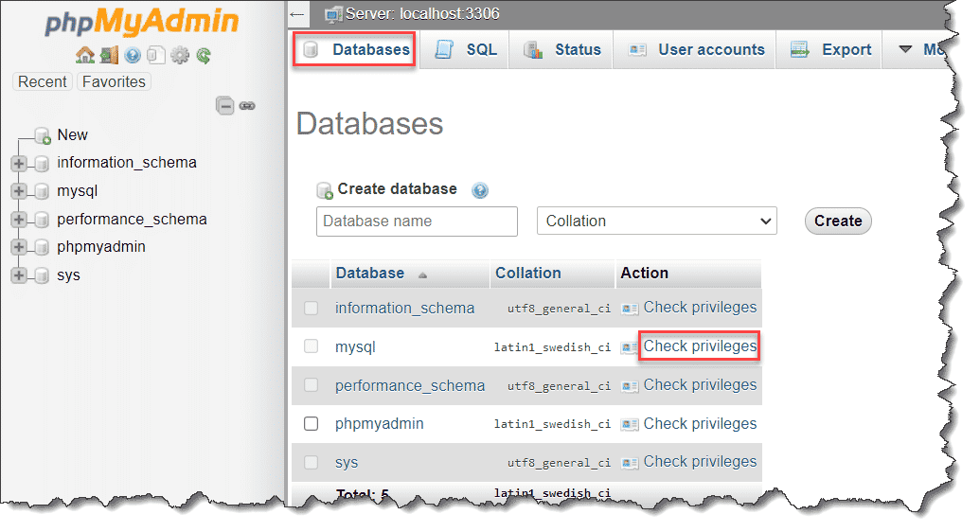
Task: Click the Collation column header
Action: point(528,274)
